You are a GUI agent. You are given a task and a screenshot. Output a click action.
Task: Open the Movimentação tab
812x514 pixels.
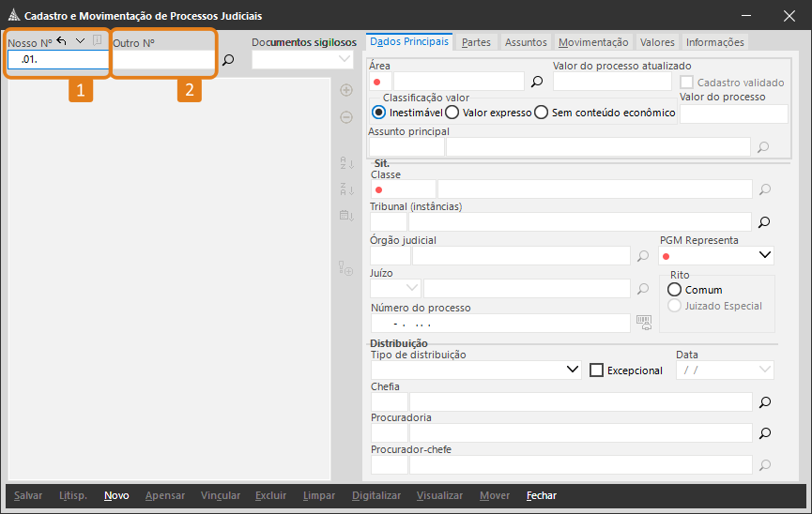pos(592,42)
